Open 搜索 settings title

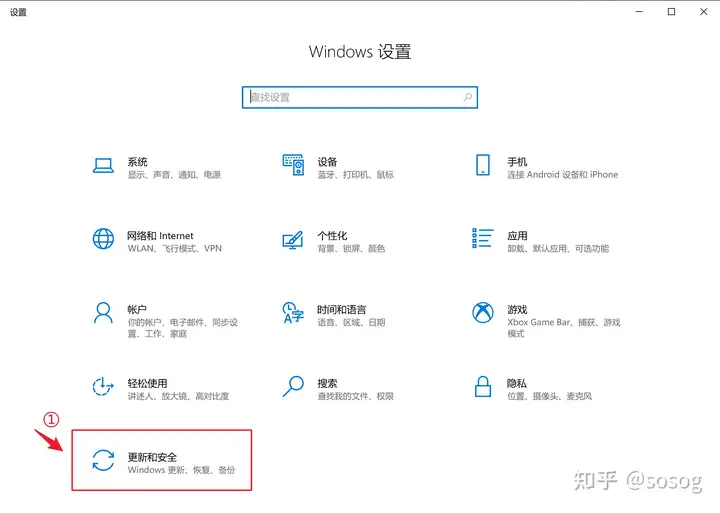pyautogui.click(x=327, y=383)
